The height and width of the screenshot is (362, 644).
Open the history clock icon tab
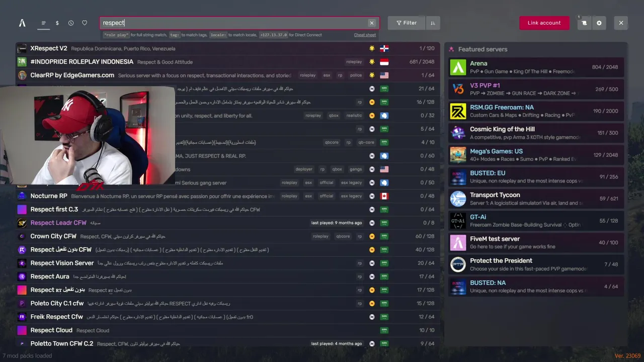coord(71,23)
